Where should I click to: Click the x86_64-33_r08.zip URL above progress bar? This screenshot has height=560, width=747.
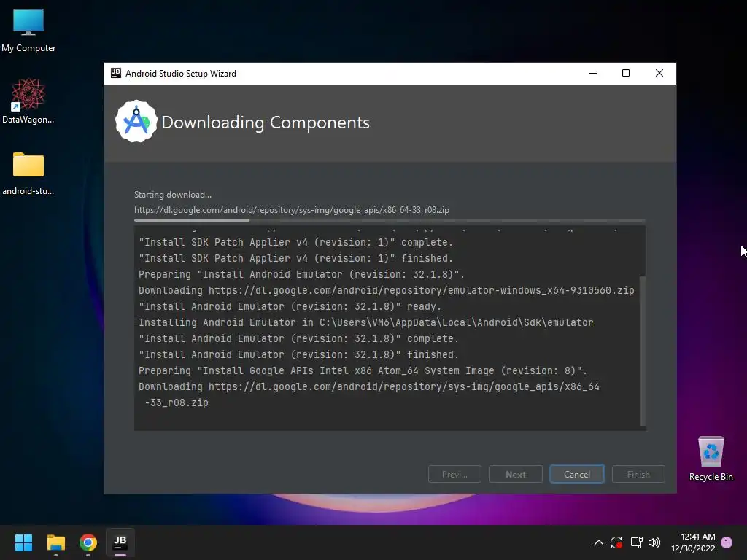coord(292,210)
